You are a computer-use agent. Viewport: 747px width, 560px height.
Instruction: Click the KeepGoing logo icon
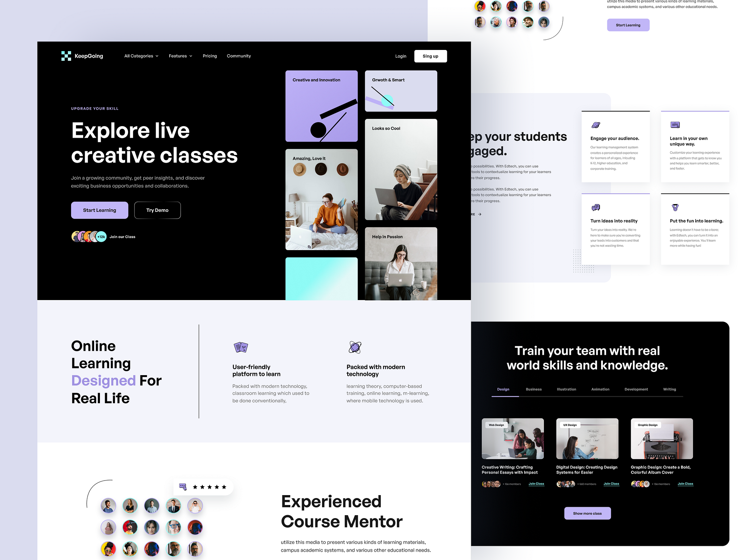(x=64, y=55)
